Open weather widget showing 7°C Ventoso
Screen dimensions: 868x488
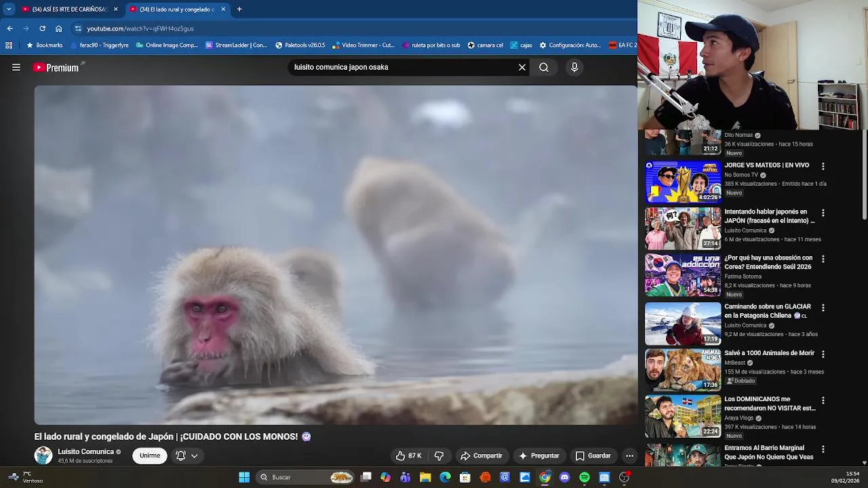pos(26,477)
